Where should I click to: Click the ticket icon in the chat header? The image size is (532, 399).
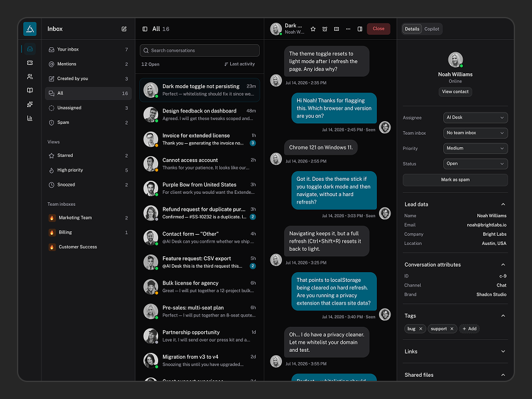pos(336,29)
